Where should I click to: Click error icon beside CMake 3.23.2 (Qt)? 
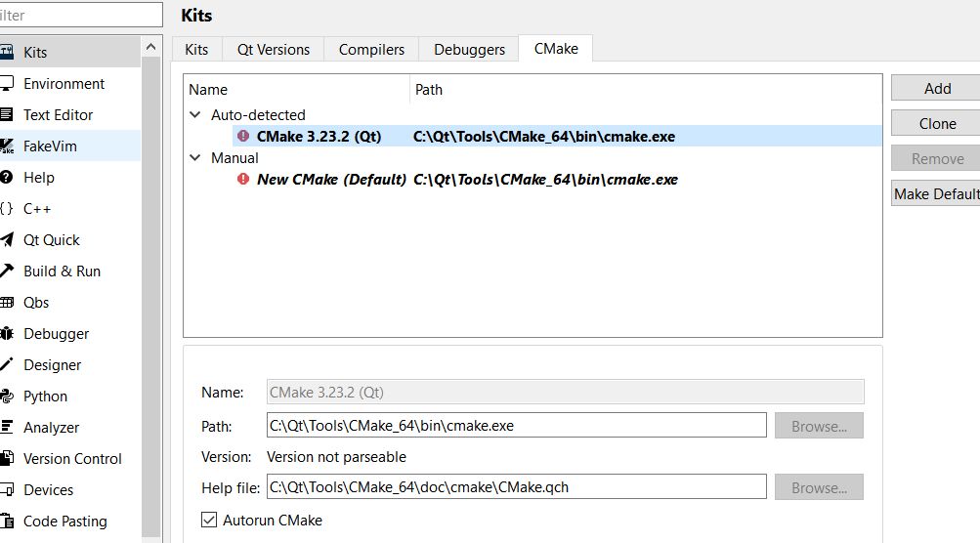point(243,136)
